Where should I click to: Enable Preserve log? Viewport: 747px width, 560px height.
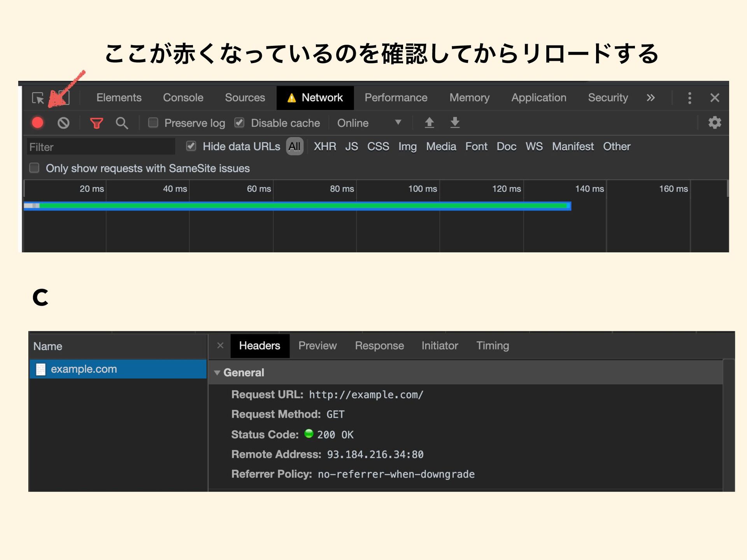click(153, 122)
